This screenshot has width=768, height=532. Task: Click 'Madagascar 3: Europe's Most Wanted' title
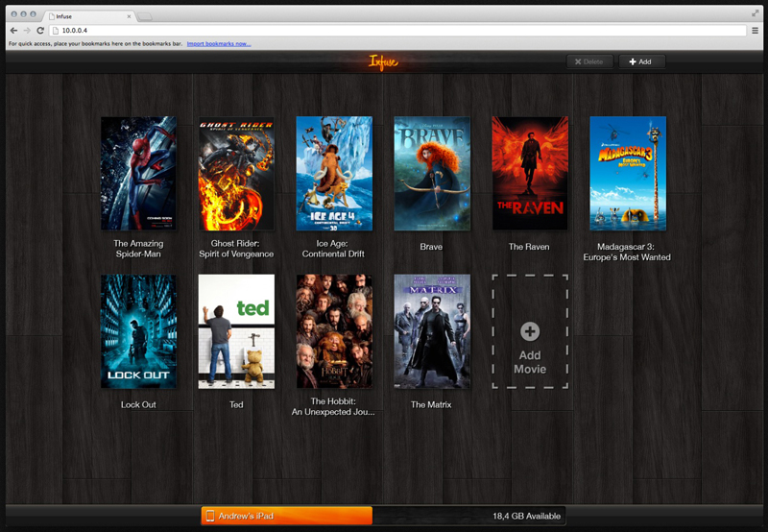[627, 252]
